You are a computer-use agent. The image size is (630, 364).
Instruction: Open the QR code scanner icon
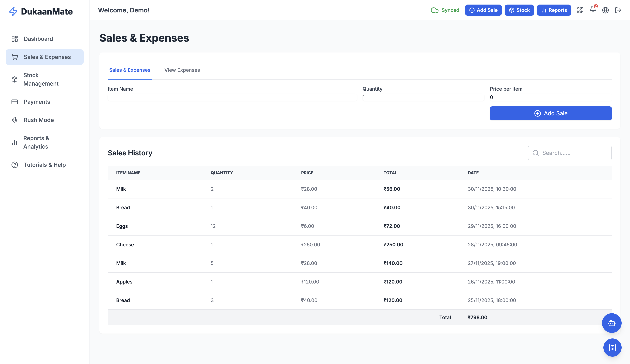(580, 10)
